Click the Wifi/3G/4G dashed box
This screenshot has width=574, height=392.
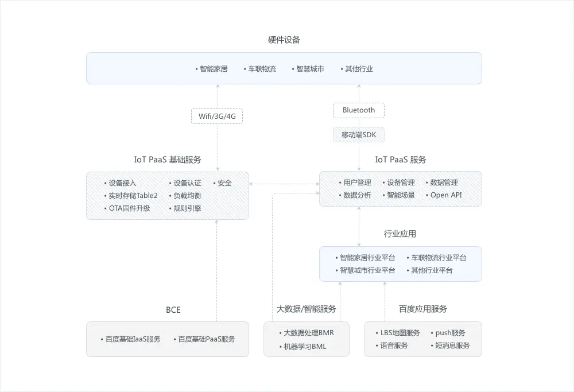pyautogui.click(x=217, y=117)
